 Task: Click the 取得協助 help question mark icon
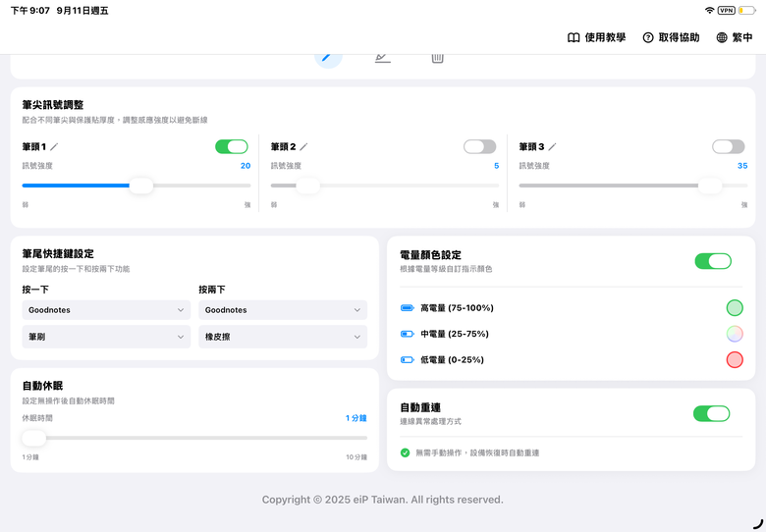click(648, 37)
